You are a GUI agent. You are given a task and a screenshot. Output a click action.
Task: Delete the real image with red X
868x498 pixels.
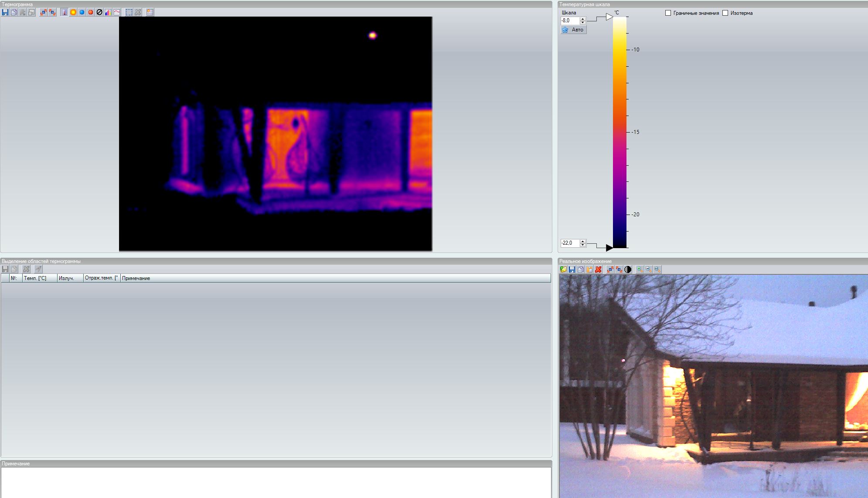click(x=598, y=269)
